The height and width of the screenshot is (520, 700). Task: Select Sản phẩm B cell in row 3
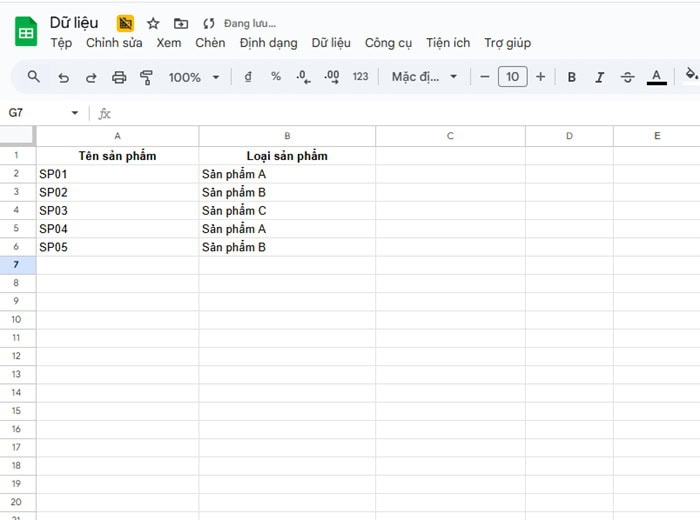coord(287,192)
